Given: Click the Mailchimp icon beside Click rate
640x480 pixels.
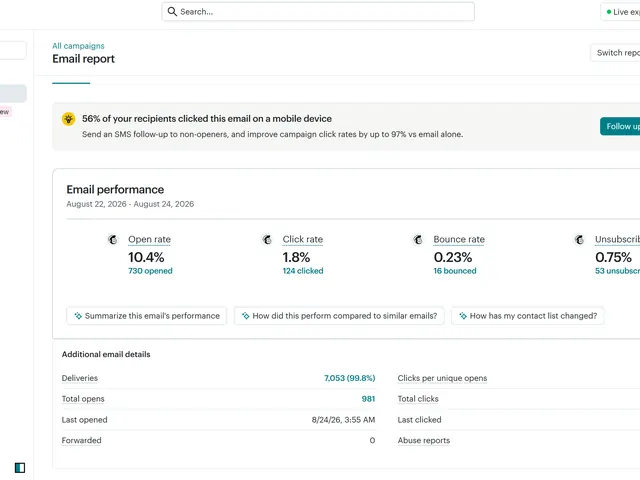Looking at the screenshot, I should (267, 239).
